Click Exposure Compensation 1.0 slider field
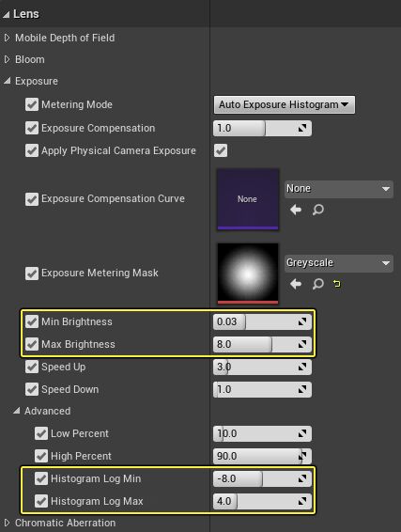This screenshot has height=532, width=401. pyautogui.click(x=262, y=128)
